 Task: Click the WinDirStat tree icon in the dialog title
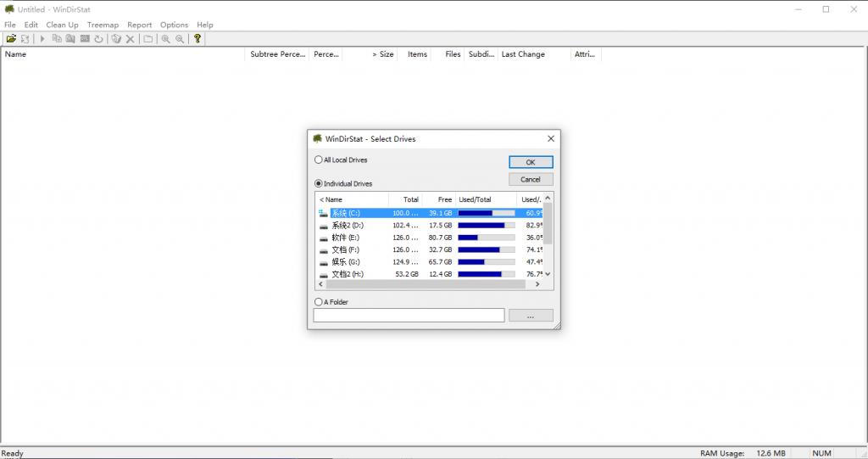click(x=317, y=138)
